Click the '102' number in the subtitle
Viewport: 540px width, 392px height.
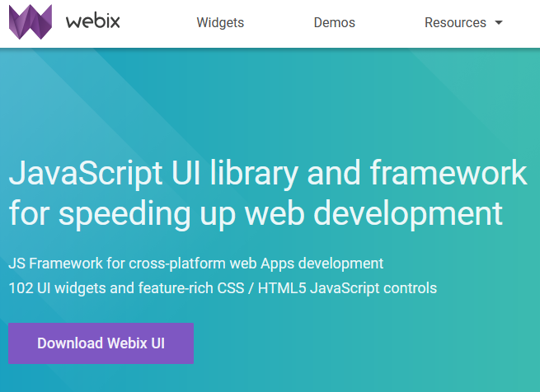(20, 288)
